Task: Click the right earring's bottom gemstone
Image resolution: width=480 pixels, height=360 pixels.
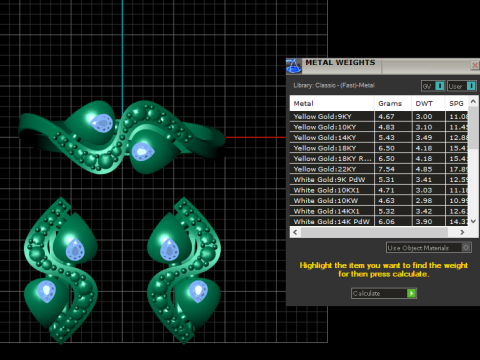Action: pos(198,291)
